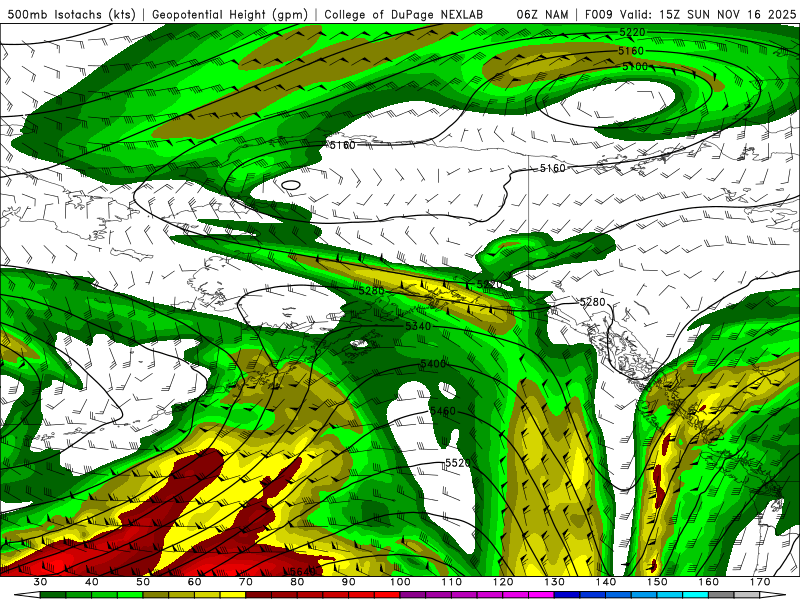
Task: Click the 5640 contour label near bottom
Action: tap(303, 571)
